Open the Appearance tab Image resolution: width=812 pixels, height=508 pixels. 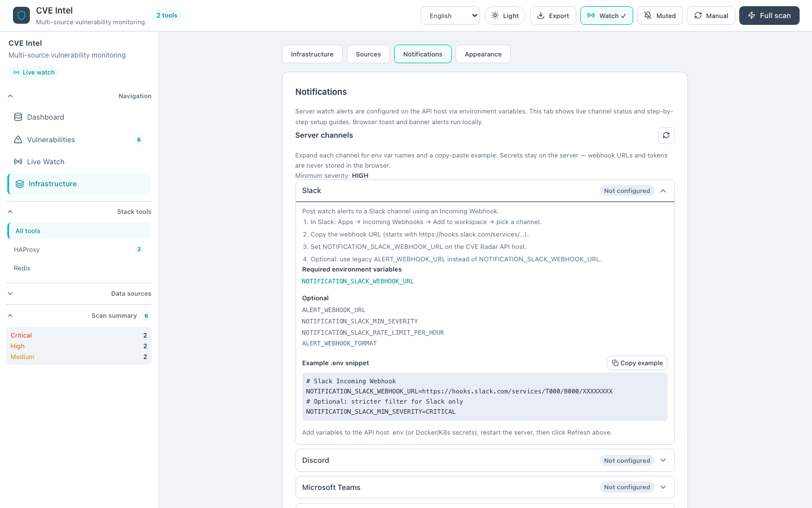483,54
